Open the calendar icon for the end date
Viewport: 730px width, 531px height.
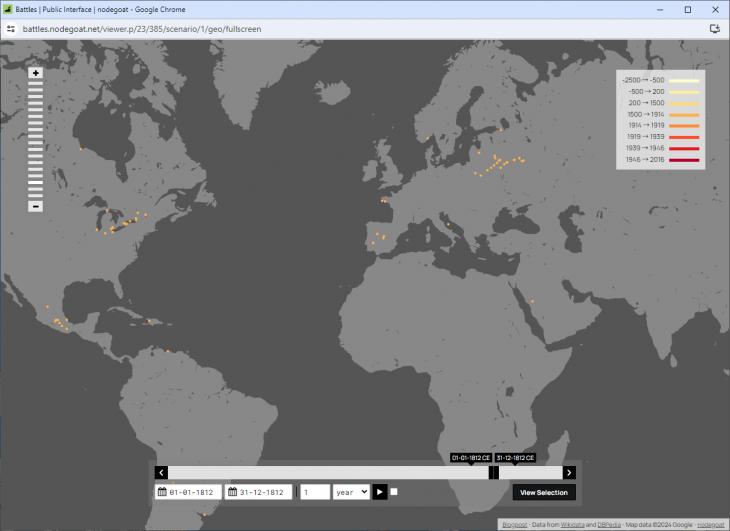232,492
